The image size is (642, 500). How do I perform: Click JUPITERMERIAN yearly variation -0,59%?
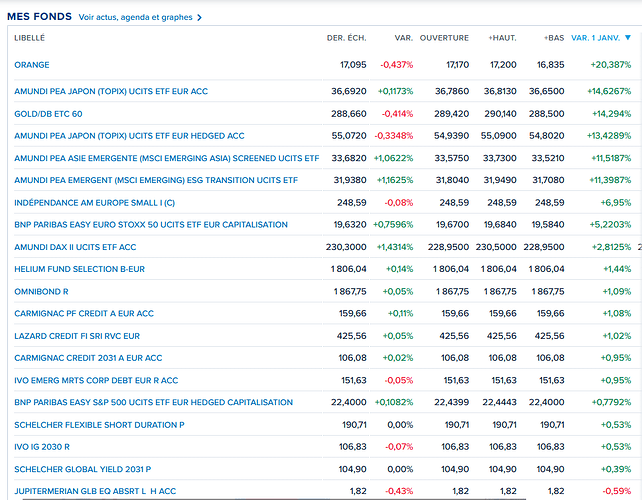click(617, 491)
